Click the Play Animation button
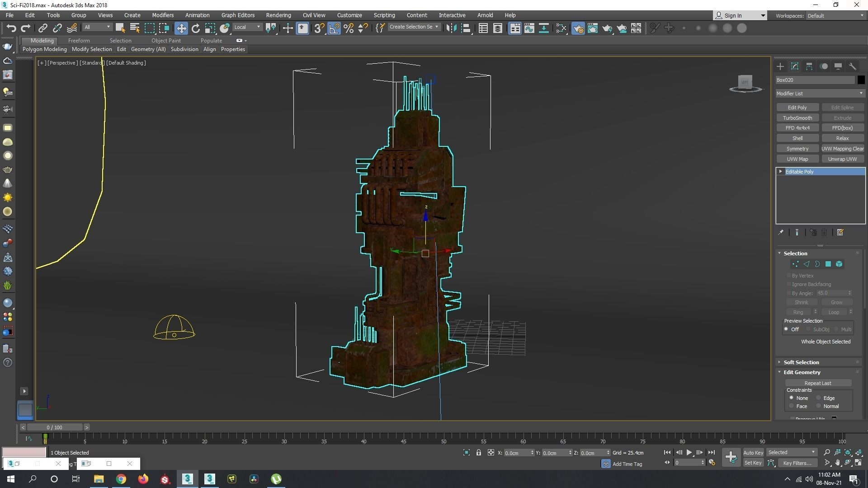The width and height of the screenshot is (868, 488). point(689,452)
